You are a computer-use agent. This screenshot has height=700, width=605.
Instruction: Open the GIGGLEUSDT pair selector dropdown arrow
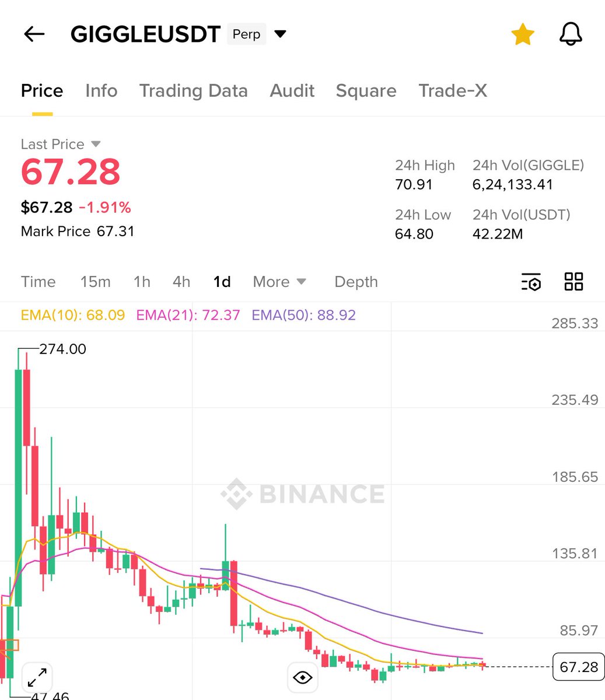pyautogui.click(x=280, y=34)
